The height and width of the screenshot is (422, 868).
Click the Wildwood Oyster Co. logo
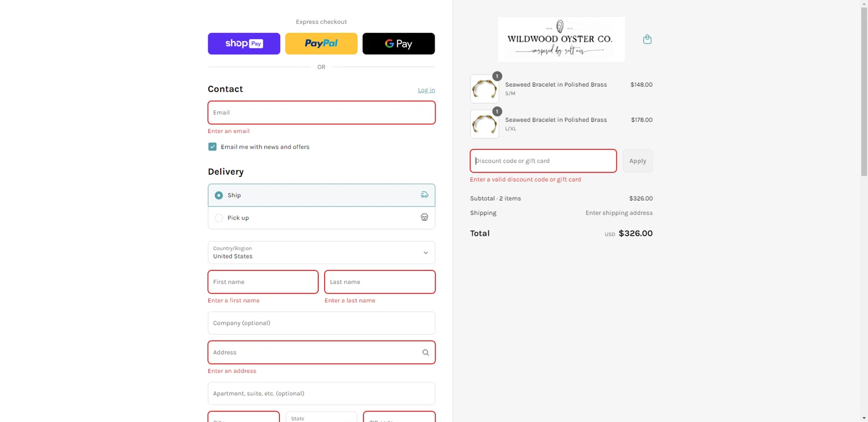tap(561, 39)
